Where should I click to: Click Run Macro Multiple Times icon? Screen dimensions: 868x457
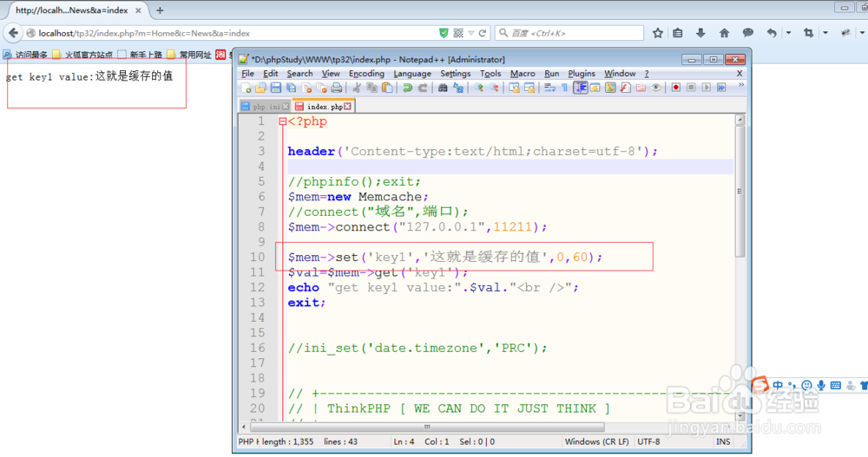tap(721, 88)
